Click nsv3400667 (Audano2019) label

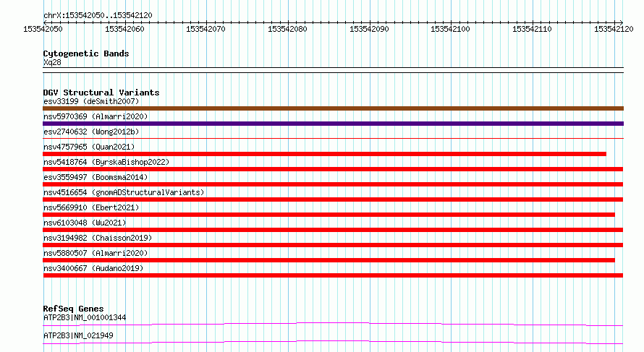(93, 268)
